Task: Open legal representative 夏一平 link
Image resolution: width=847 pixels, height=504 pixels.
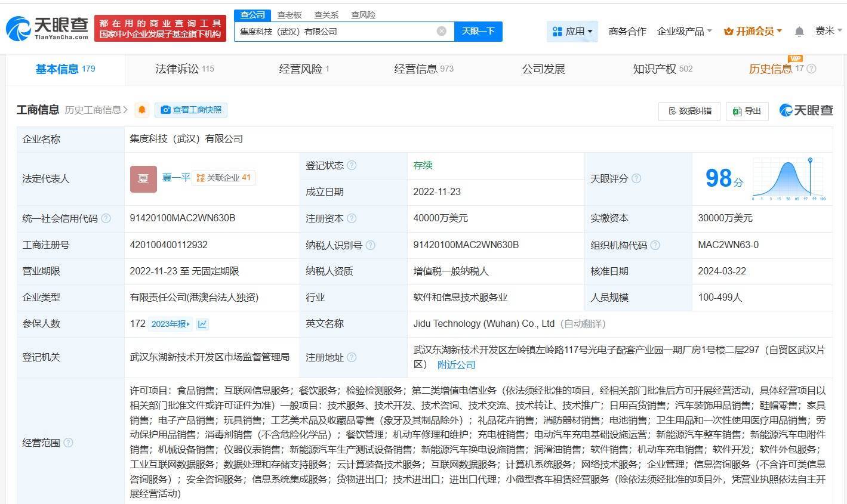Action: click(176, 178)
